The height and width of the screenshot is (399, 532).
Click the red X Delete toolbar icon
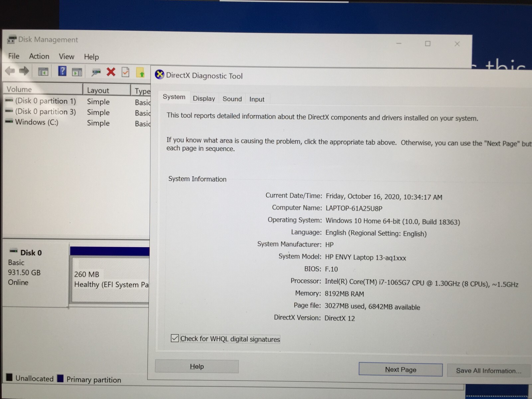click(x=111, y=72)
